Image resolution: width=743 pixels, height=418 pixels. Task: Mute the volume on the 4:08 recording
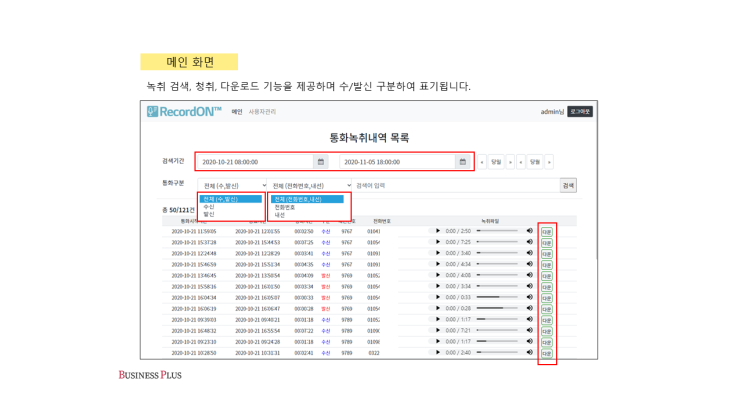(530, 275)
